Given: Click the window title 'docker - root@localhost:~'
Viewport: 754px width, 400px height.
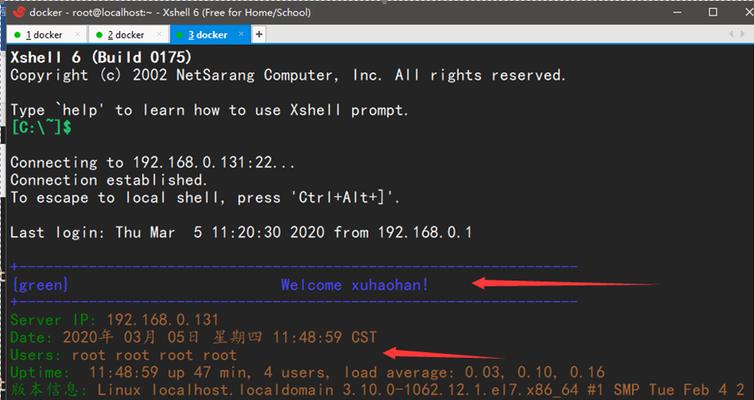Looking at the screenshot, I should tap(91, 12).
